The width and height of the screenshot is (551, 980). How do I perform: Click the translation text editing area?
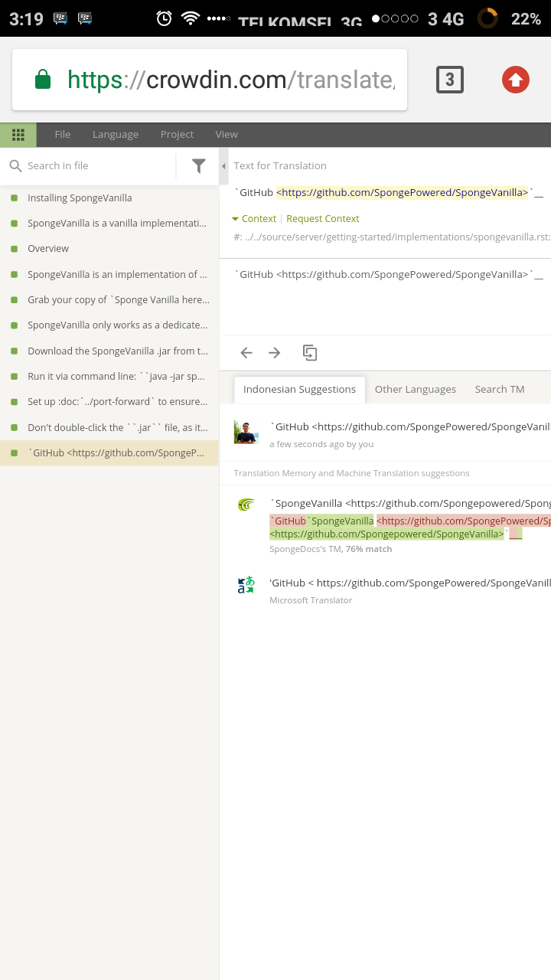[386, 296]
